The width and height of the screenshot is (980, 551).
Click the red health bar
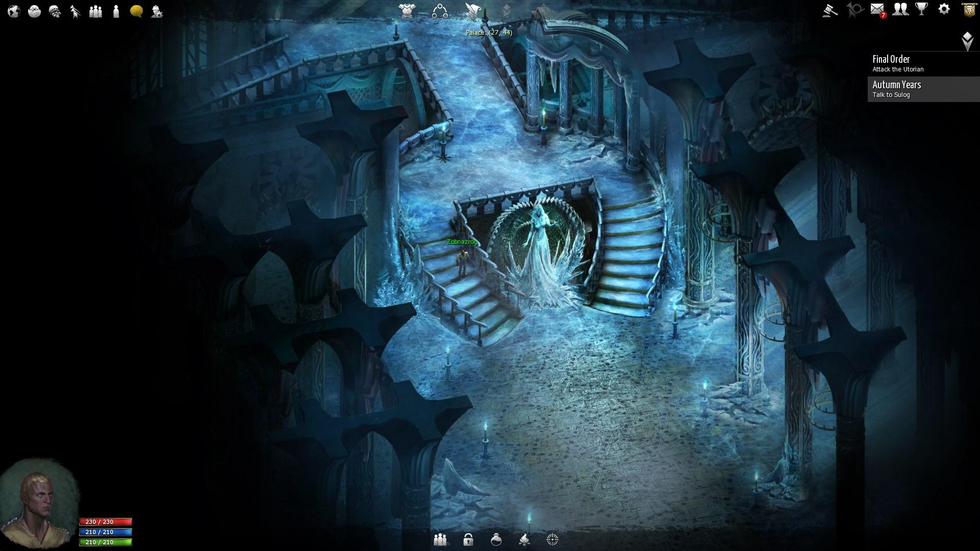105,522
